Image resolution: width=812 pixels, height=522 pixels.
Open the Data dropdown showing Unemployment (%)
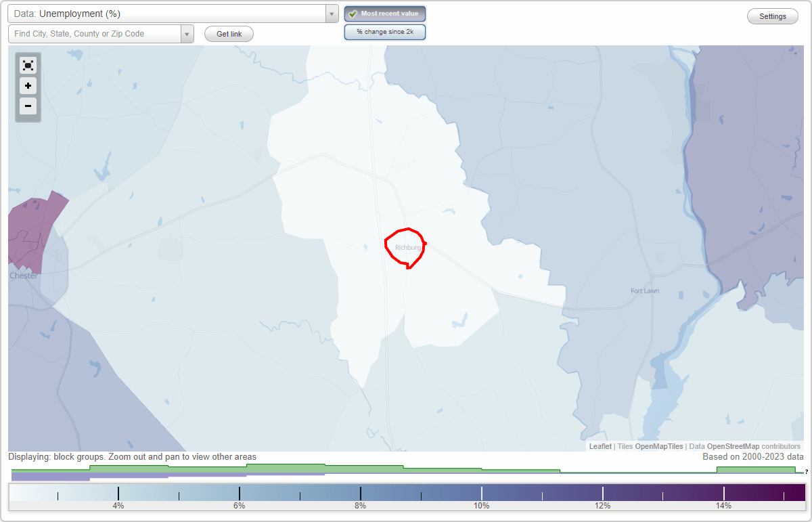coord(331,13)
